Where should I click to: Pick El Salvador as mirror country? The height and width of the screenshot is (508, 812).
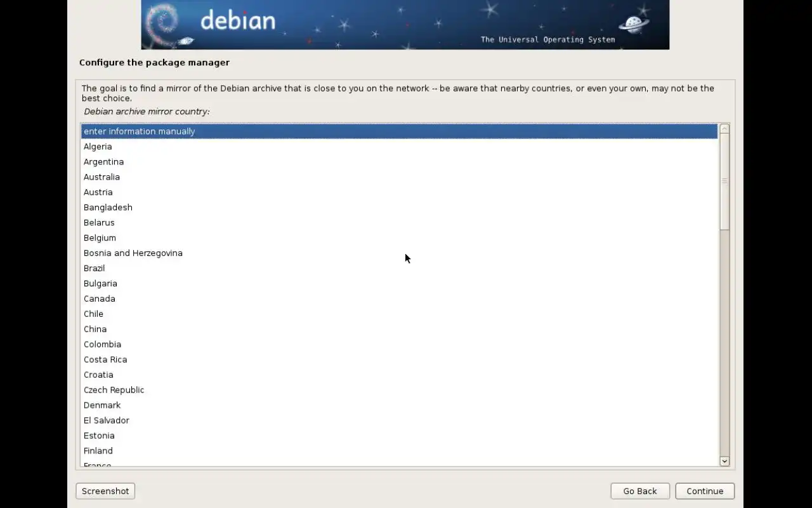(x=399, y=421)
